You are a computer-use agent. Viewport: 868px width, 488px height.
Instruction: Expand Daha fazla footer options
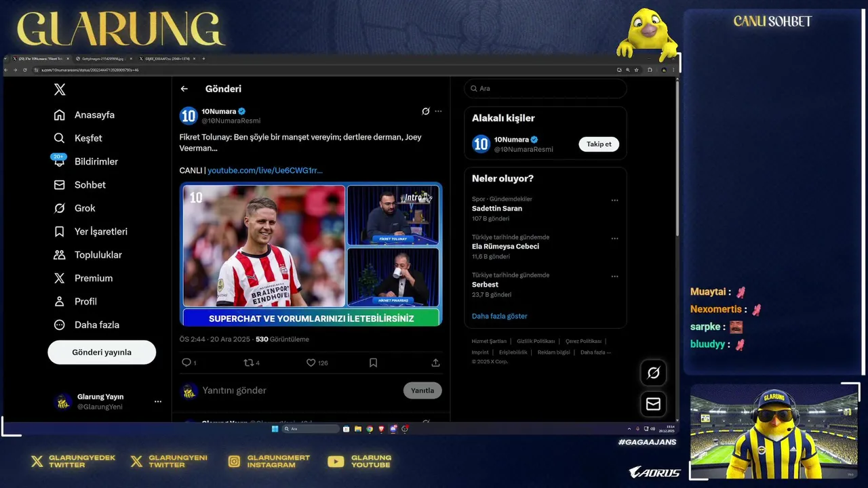[595, 352]
